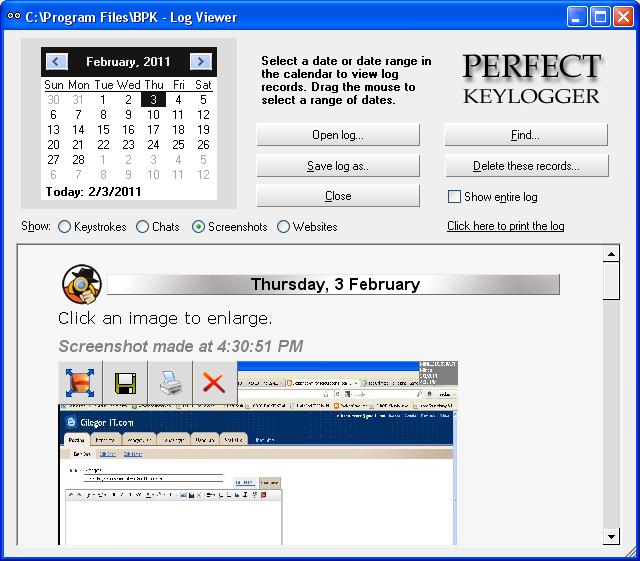
Task: Click the Thursday, 3 February header
Action: [333, 284]
